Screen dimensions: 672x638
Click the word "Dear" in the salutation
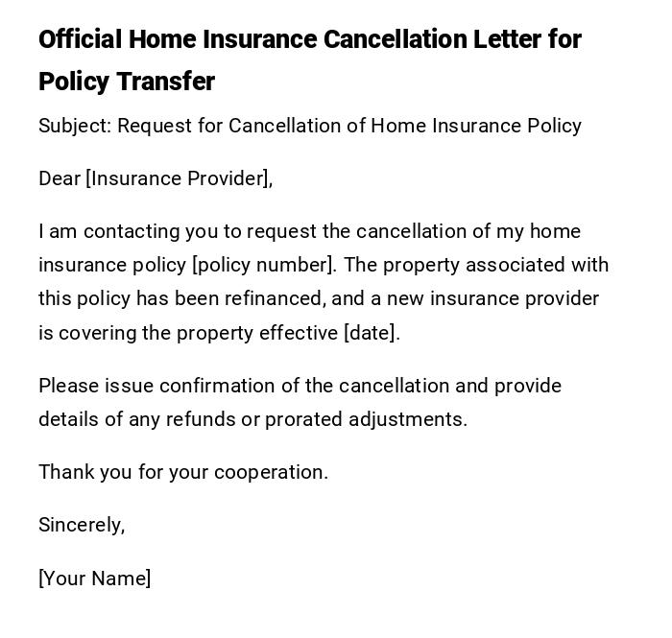pos(60,178)
